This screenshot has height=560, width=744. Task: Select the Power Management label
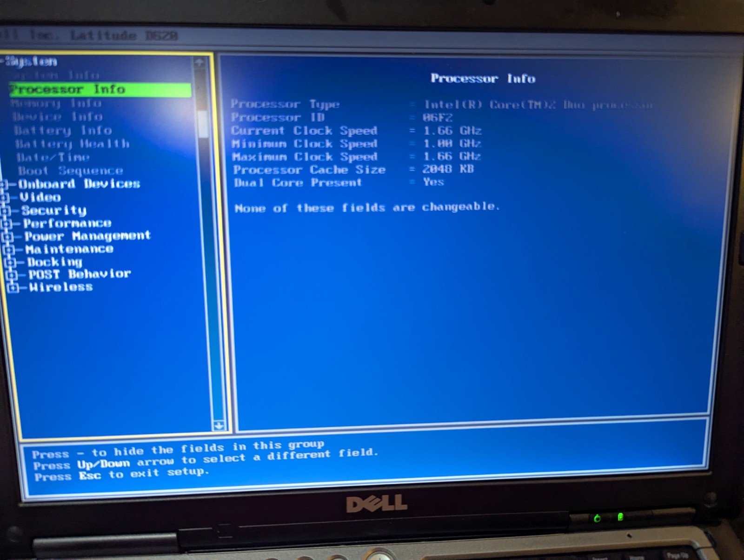88,236
